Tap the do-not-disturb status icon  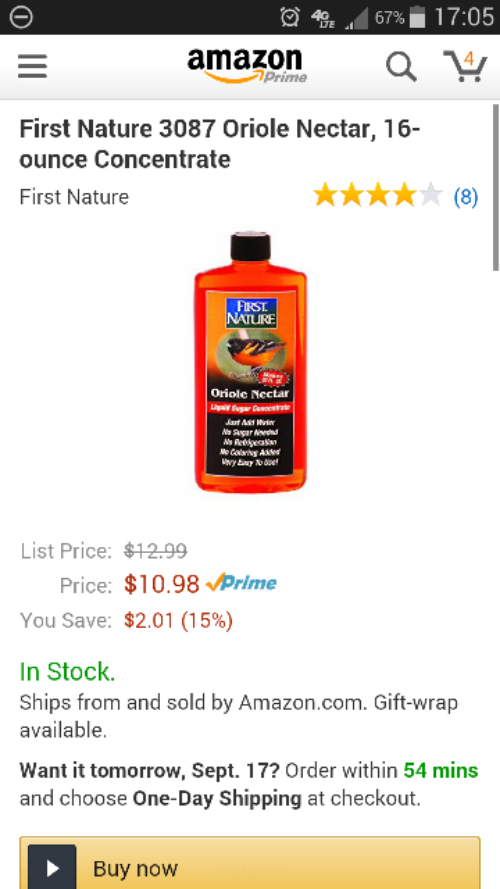[21, 17]
